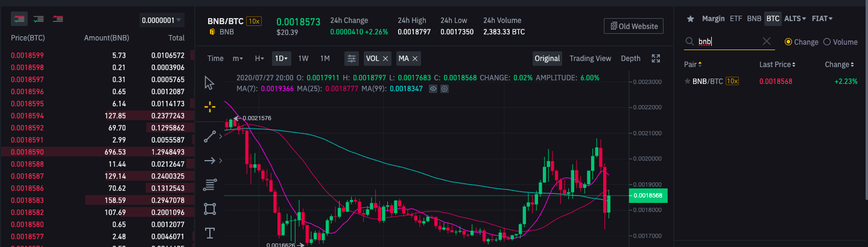Open the BNB/BTC pair row

pos(771,81)
